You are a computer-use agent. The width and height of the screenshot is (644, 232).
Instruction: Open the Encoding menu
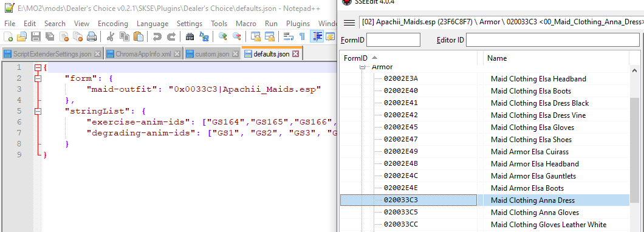tap(113, 24)
